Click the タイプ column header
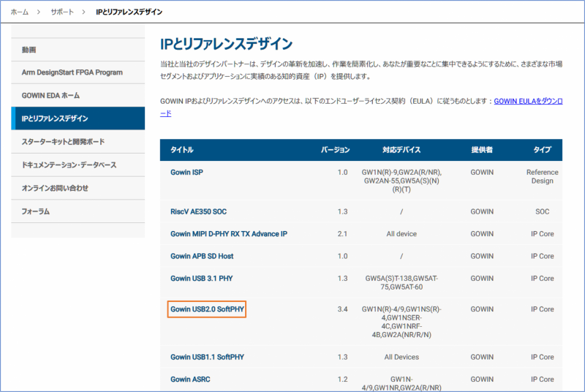Image resolution: width=585 pixels, height=392 pixels. click(x=542, y=150)
